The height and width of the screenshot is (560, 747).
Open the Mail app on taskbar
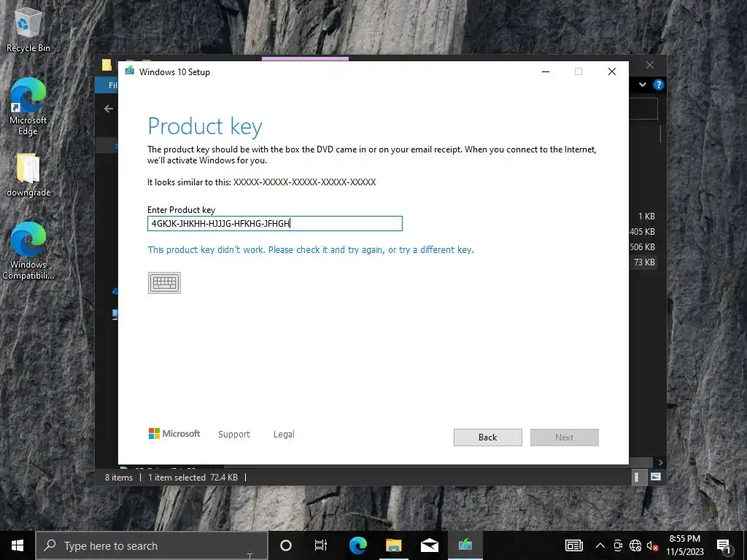[429, 545]
